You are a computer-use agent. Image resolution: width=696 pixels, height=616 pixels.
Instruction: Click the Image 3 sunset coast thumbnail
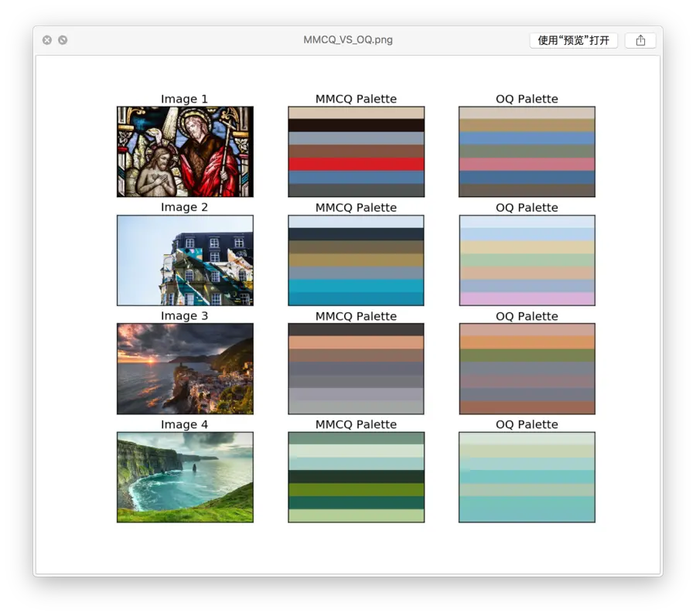pyautogui.click(x=185, y=369)
